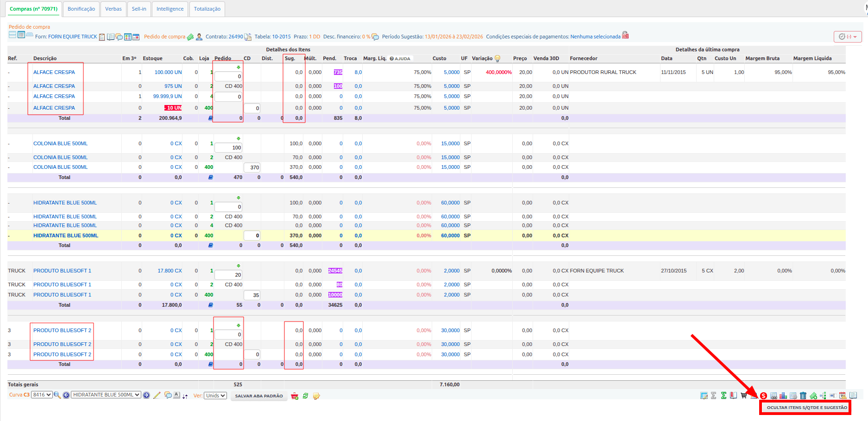Click the Pedido quantity field showing 100

[228, 148]
